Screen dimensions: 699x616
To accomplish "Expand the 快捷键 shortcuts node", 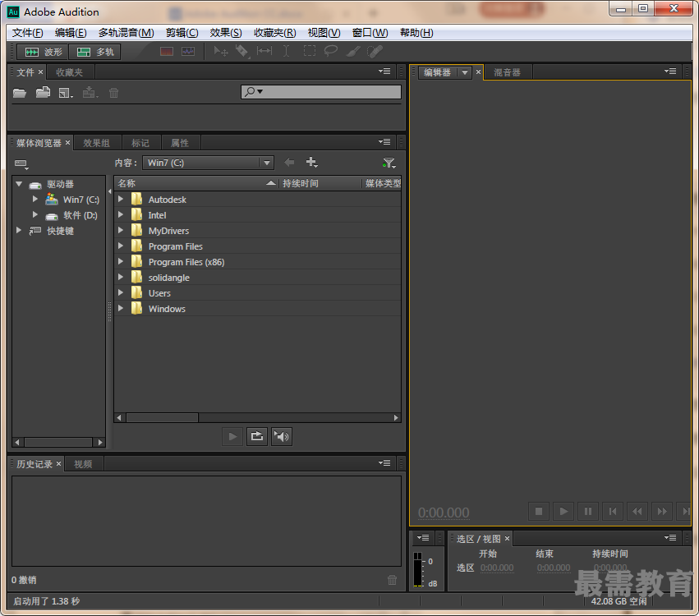I will coord(19,231).
